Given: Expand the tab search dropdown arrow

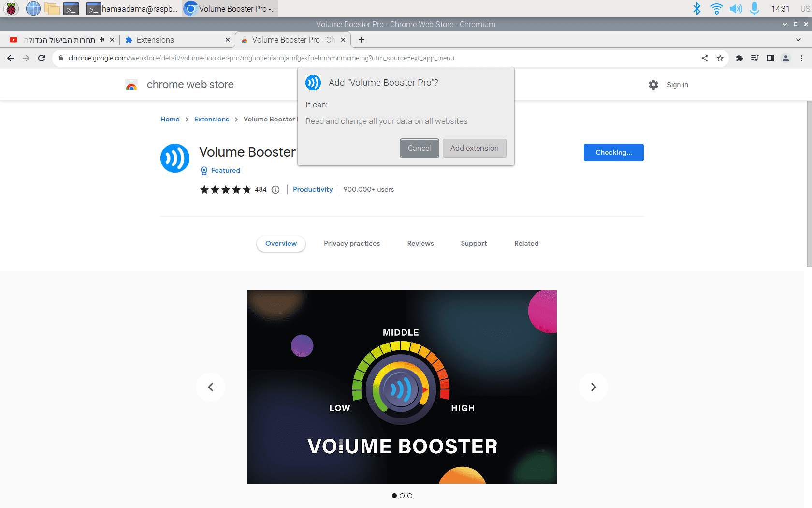Looking at the screenshot, I should tap(798, 40).
